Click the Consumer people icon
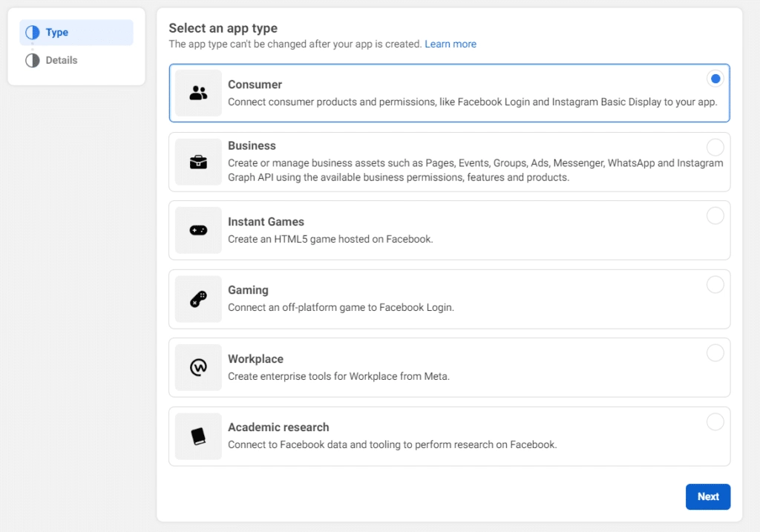760x532 pixels. click(198, 93)
